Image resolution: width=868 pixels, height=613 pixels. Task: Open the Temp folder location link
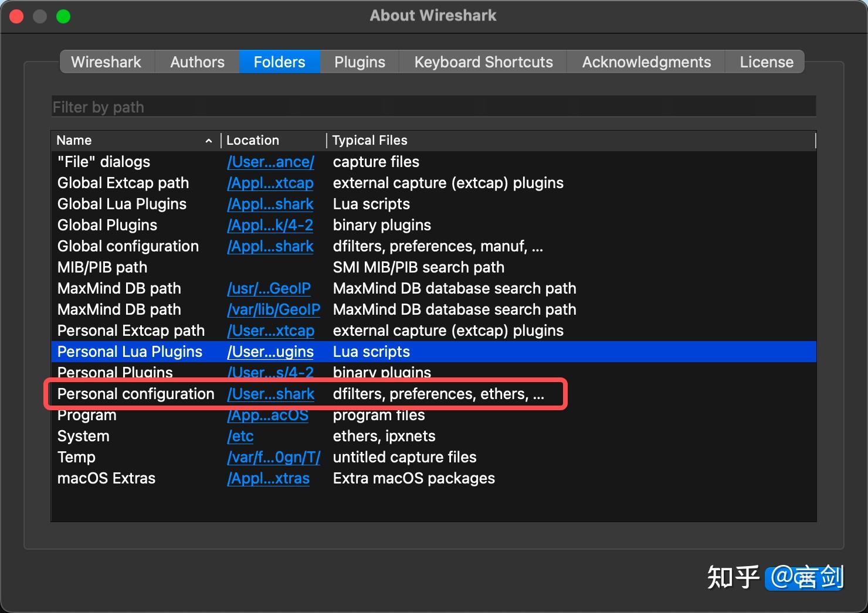click(273, 457)
